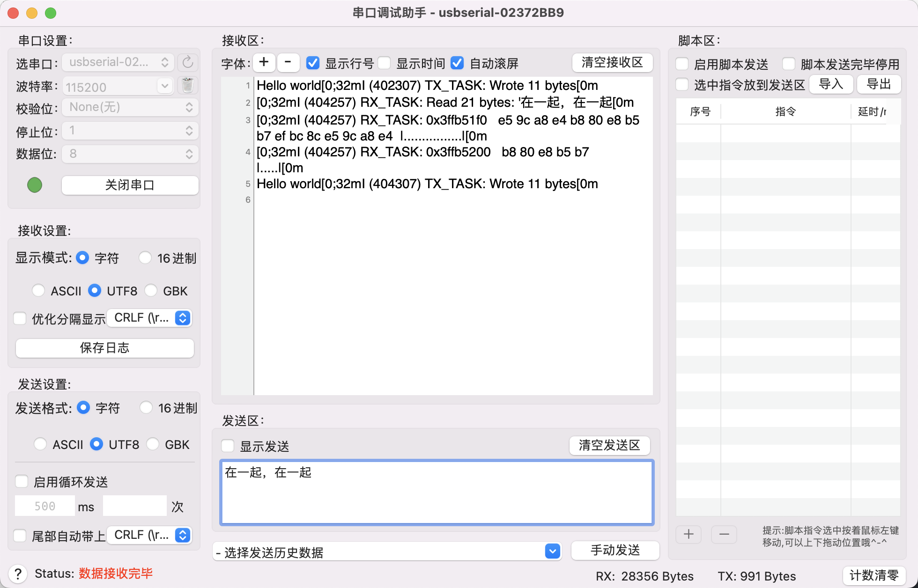Open the CRLF dropdown in receive settings
This screenshot has width=918, height=588.
[x=182, y=318]
